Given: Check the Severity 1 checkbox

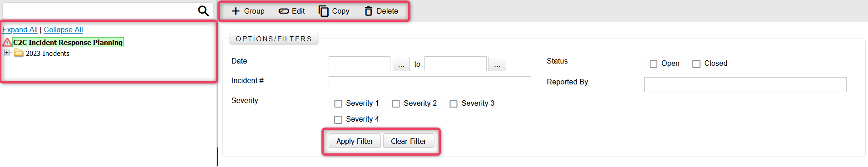Looking at the screenshot, I should point(338,103).
